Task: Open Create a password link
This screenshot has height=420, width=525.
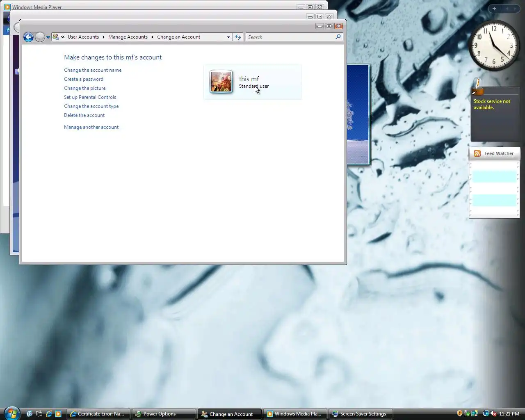Action: [x=84, y=79]
